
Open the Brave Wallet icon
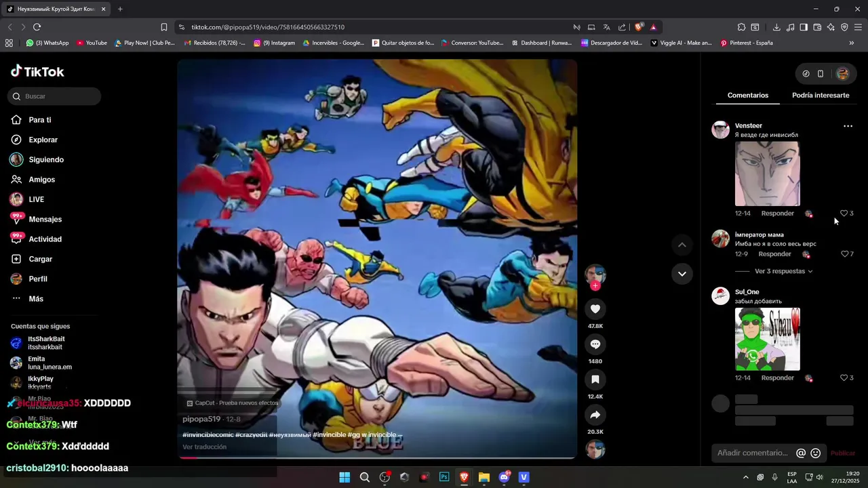817,27
